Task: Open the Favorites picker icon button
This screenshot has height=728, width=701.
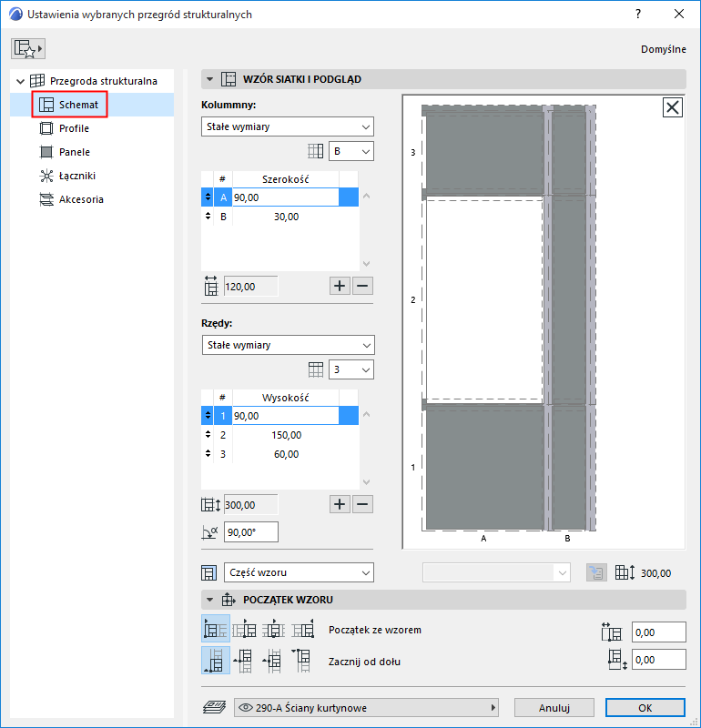Action: point(28,49)
